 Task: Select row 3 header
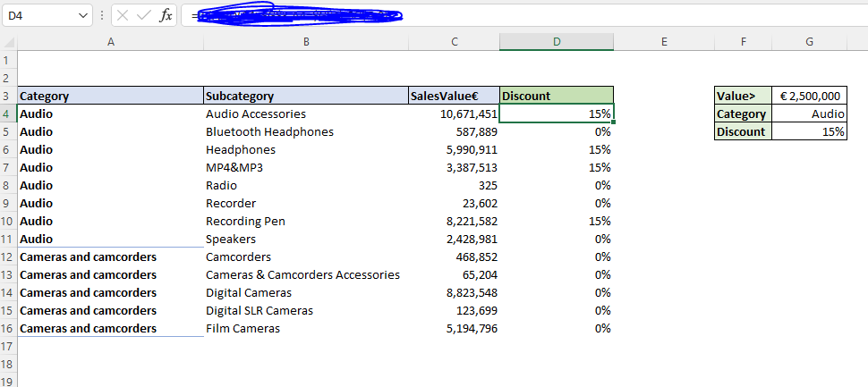click(8, 96)
